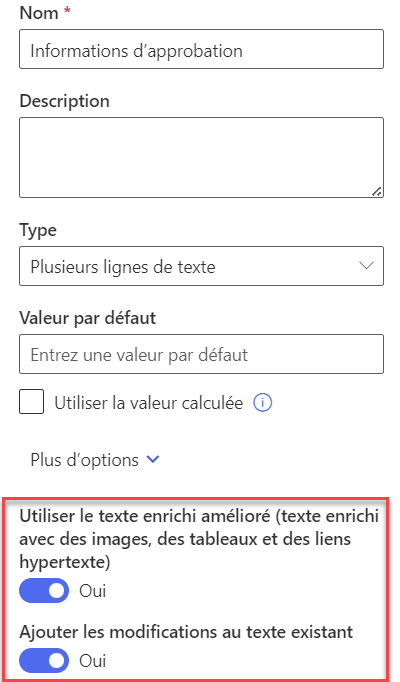Image resolution: width=400 pixels, height=682 pixels.
Task: Collapse the Plus d'options section
Action: coord(95,460)
